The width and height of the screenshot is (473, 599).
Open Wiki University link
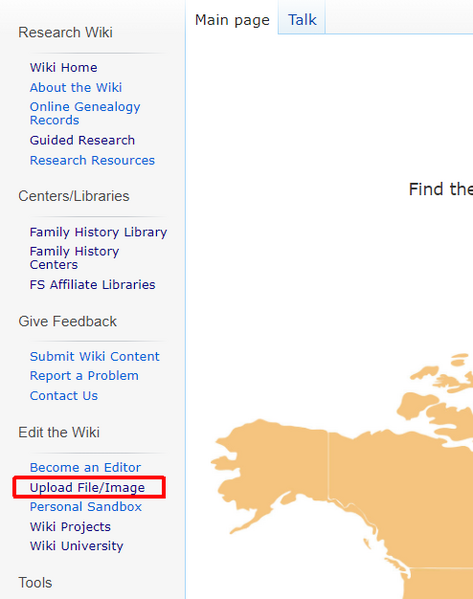coord(76,546)
